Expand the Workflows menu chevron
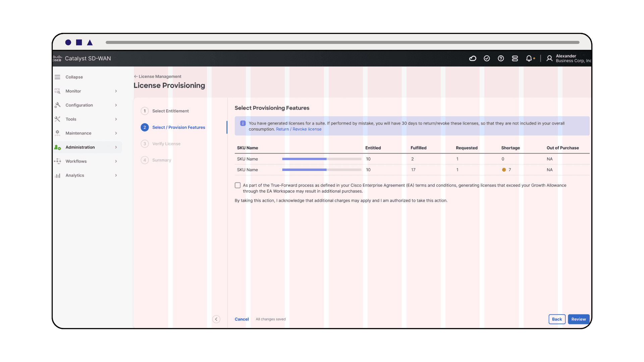This screenshot has height=362, width=644. pyautogui.click(x=116, y=162)
